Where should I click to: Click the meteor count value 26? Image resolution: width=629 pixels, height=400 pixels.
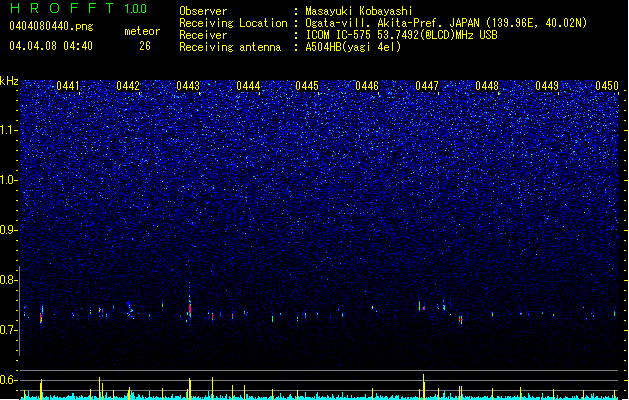(145, 46)
